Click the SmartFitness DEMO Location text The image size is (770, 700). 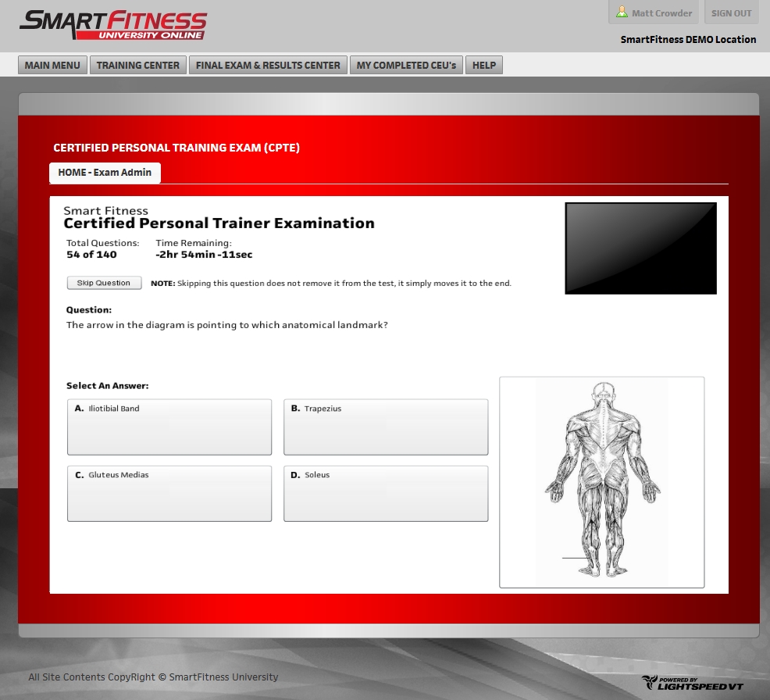click(x=688, y=40)
